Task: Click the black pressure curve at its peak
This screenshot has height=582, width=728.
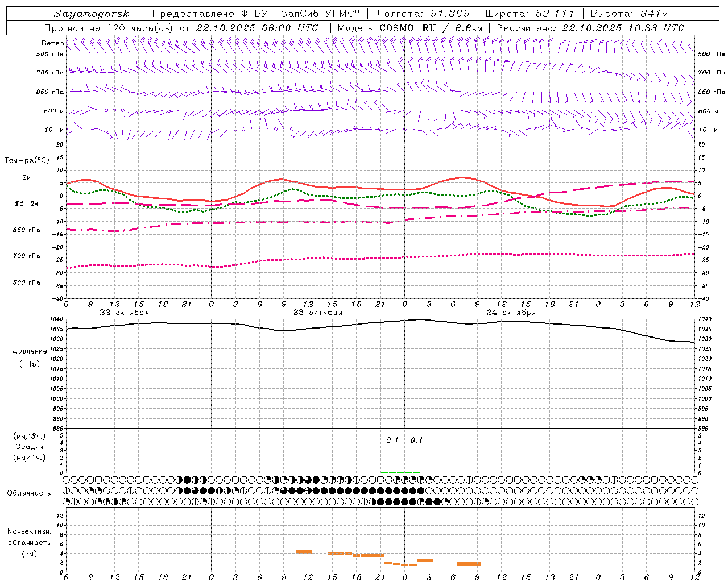Action: (x=421, y=319)
